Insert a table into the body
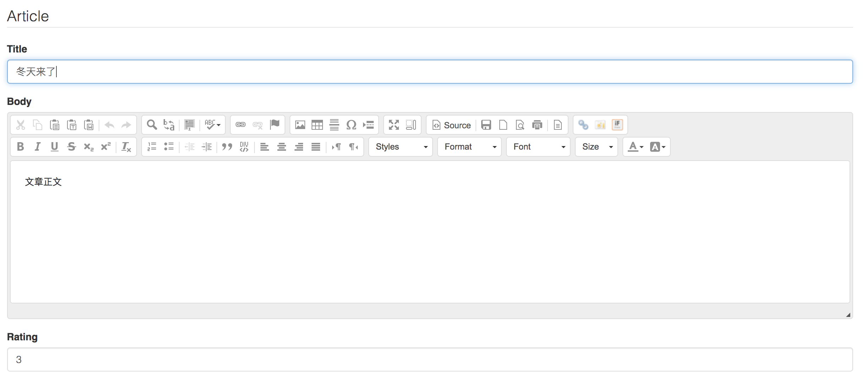 point(317,125)
